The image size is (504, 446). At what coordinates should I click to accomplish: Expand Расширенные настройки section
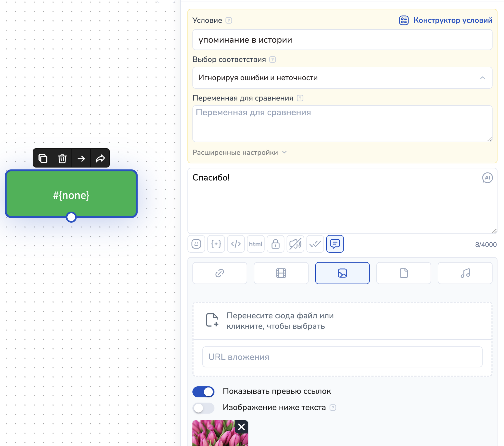[239, 153]
